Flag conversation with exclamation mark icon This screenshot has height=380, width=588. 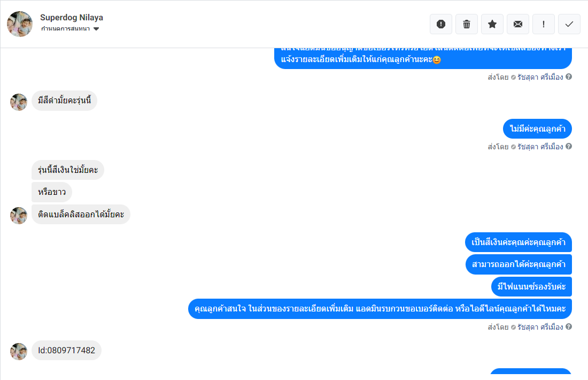[544, 25]
